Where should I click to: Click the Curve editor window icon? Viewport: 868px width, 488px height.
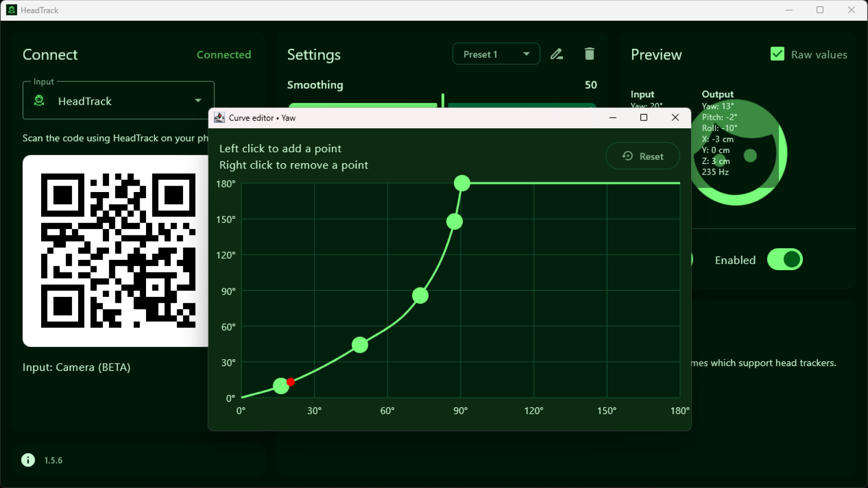(x=219, y=117)
